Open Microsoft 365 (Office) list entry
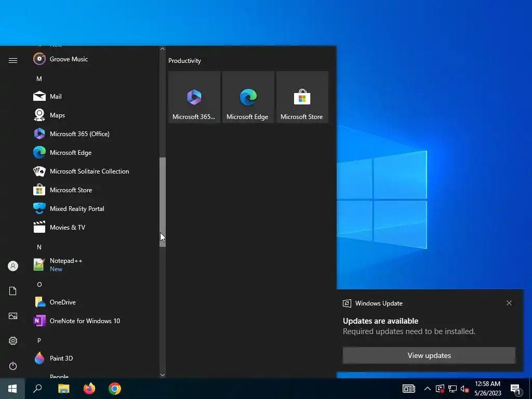 (x=94, y=134)
